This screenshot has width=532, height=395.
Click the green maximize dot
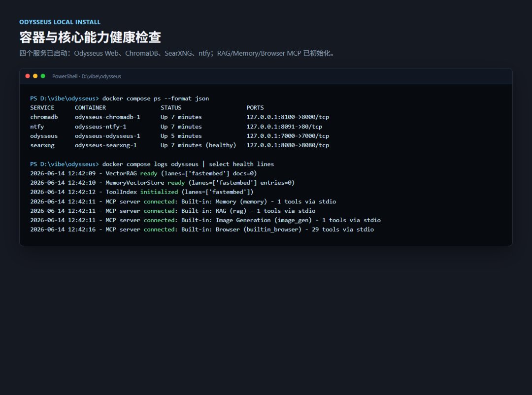click(43, 76)
